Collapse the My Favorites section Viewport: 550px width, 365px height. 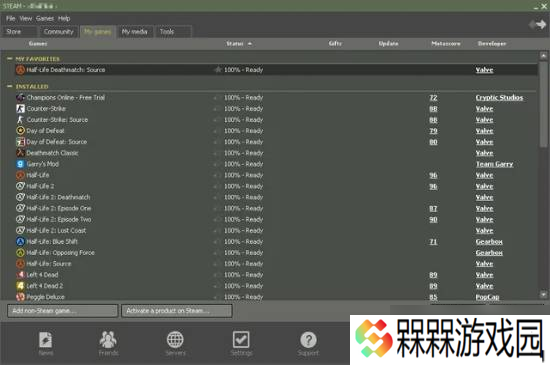pos(9,59)
